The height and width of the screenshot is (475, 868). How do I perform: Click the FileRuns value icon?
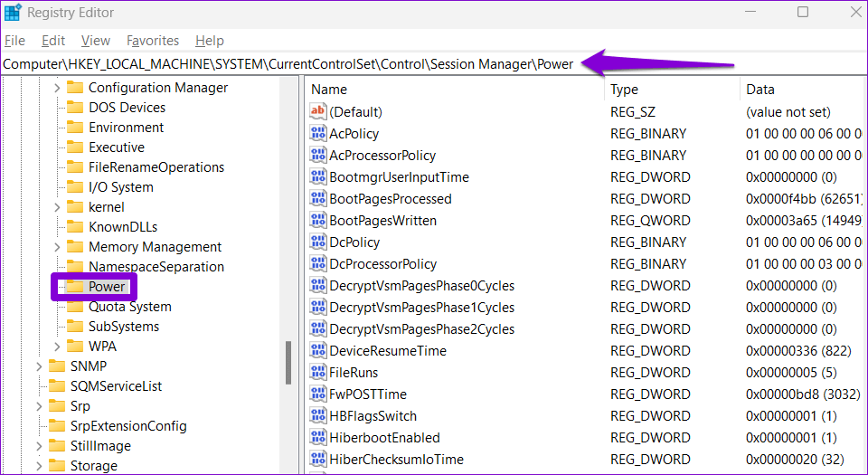[317, 372]
